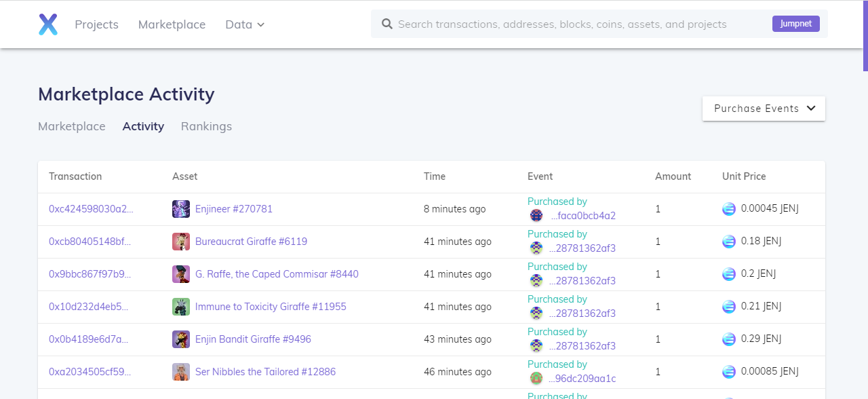Click Enjin Bandit Giraffe #9496 thumbnail
This screenshot has width=868, height=399.
[x=181, y=339]
